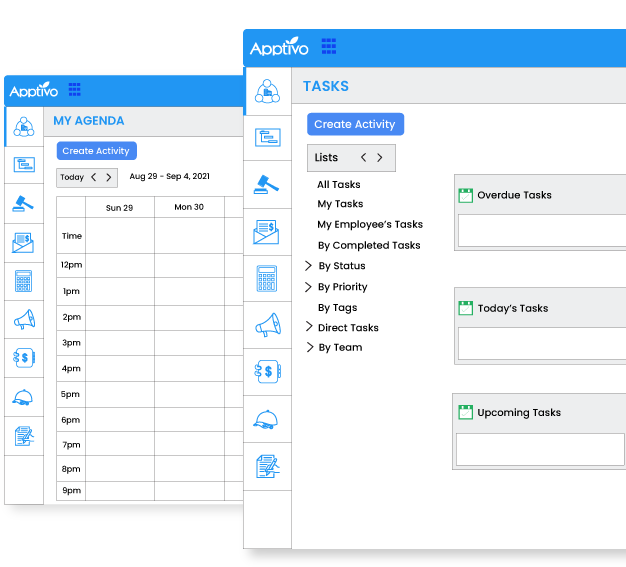Open document signing icon in My Agenda sidebar
Screen dimensions: 626x567
click(24, 436)
